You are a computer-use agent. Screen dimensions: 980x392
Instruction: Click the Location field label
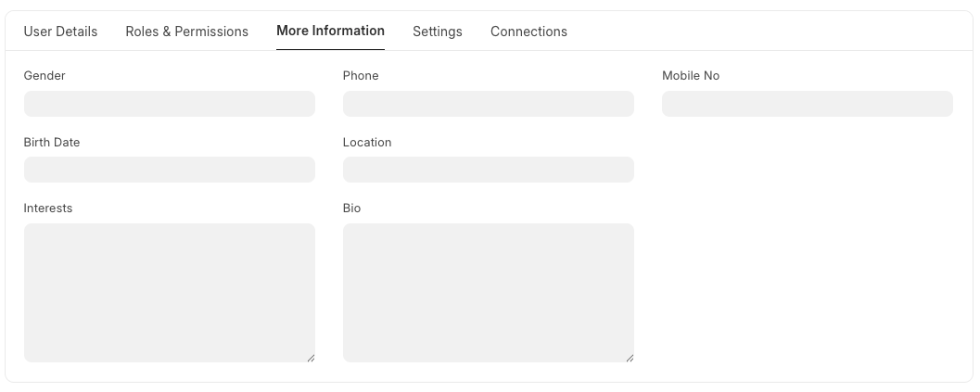point(367,143)
